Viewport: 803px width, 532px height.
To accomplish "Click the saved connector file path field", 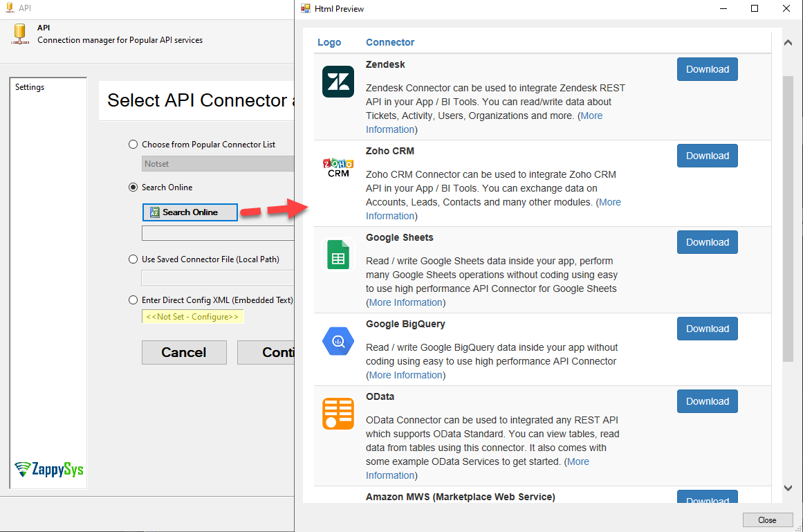I will (x=218, y=278).
